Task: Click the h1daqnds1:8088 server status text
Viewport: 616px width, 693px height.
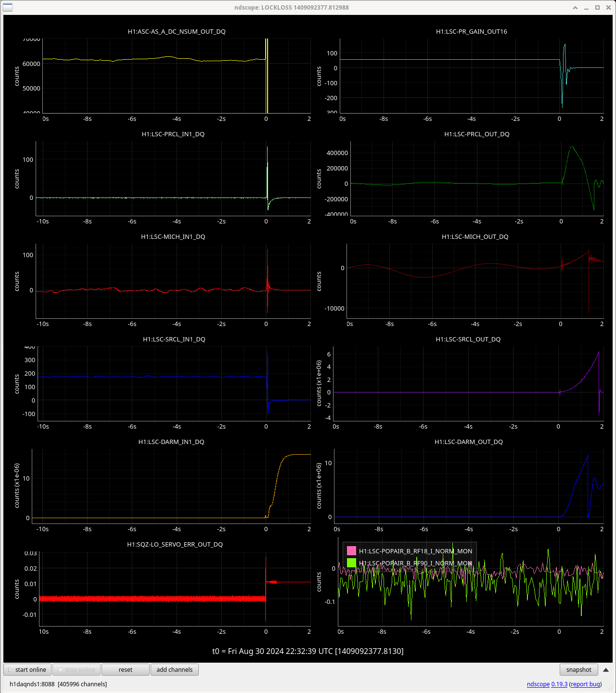Action: click(x=58, y=684)
